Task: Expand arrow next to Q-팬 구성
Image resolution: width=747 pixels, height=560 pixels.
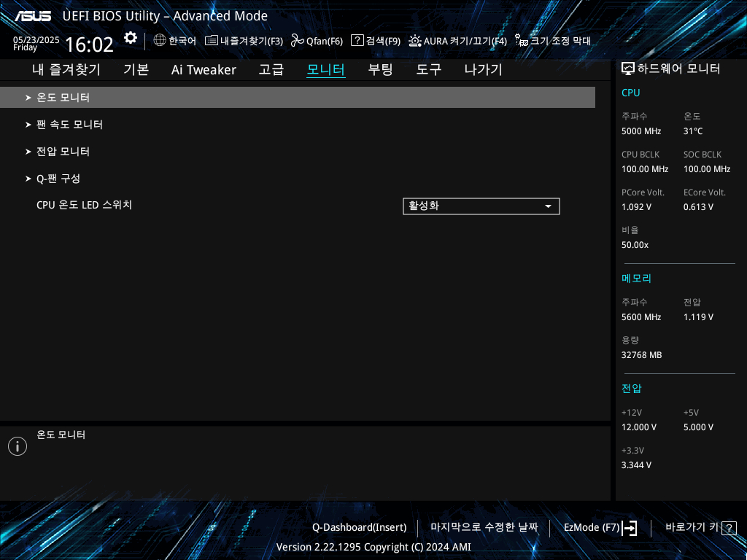Action: pos(28,179)
